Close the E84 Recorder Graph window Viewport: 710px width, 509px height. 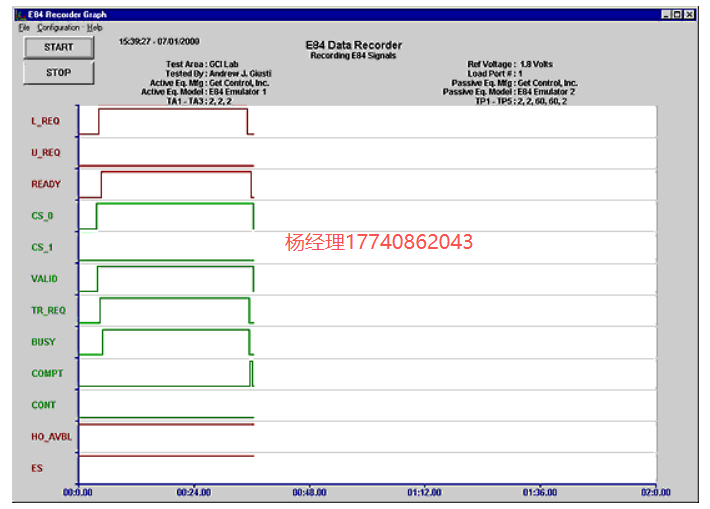[689, 15]
